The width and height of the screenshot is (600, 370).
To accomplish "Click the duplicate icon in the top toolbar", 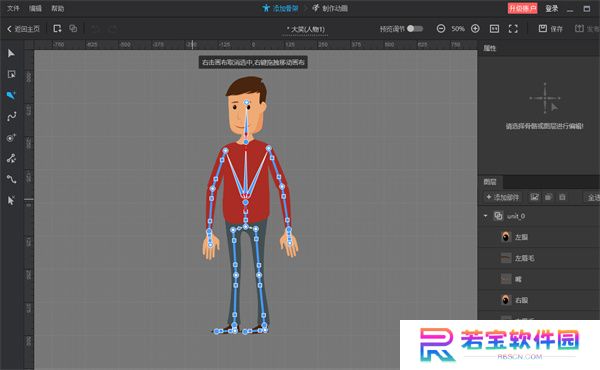I will point(73,29).
